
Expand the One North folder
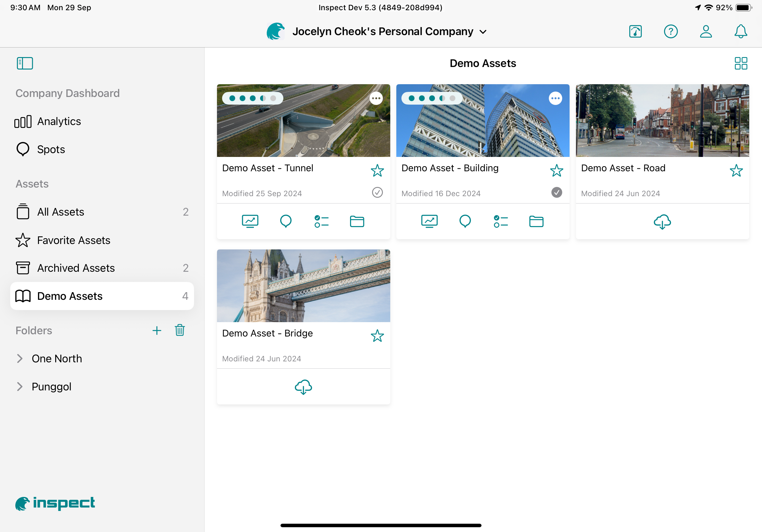coord(20,358)
